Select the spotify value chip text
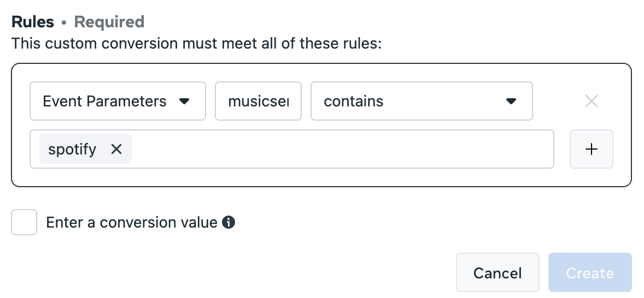 [x=72, y=149]
